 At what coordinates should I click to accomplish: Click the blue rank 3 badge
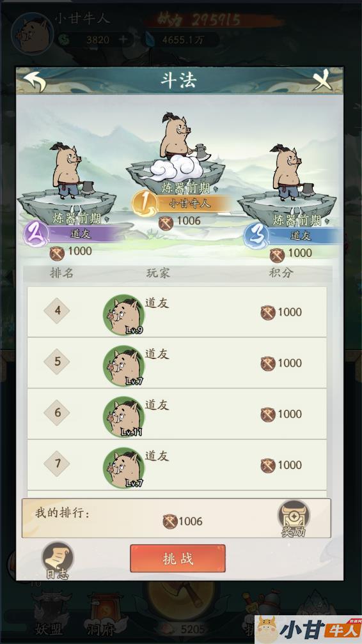[x=256, y=236]
